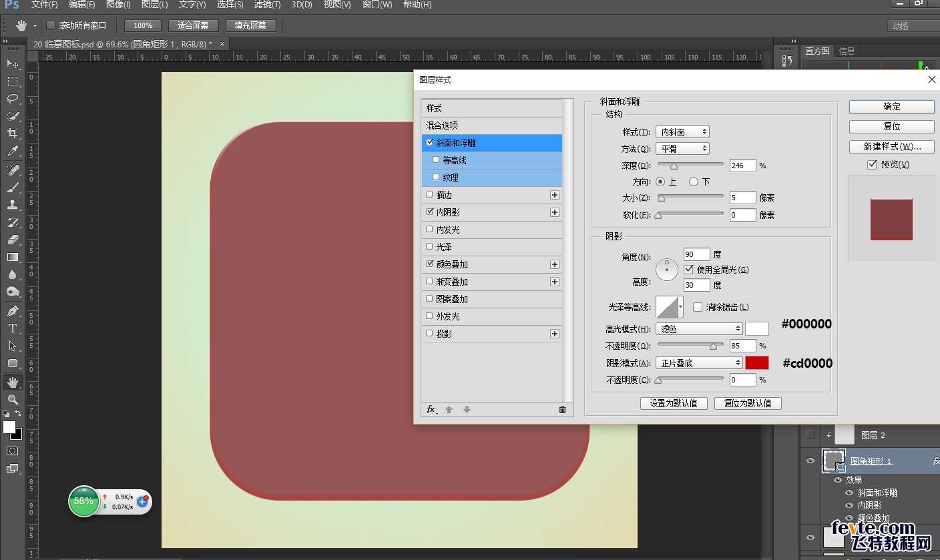The image size is (940, 560).
Task: Select the Zoom tool
Action: pos(13,399)
